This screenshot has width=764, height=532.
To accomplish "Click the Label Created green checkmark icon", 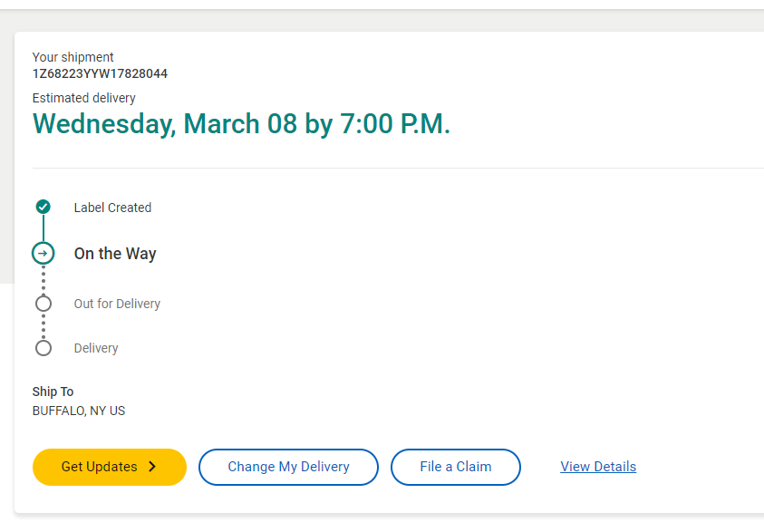I will pyautogui.click(x=43, y=207).
